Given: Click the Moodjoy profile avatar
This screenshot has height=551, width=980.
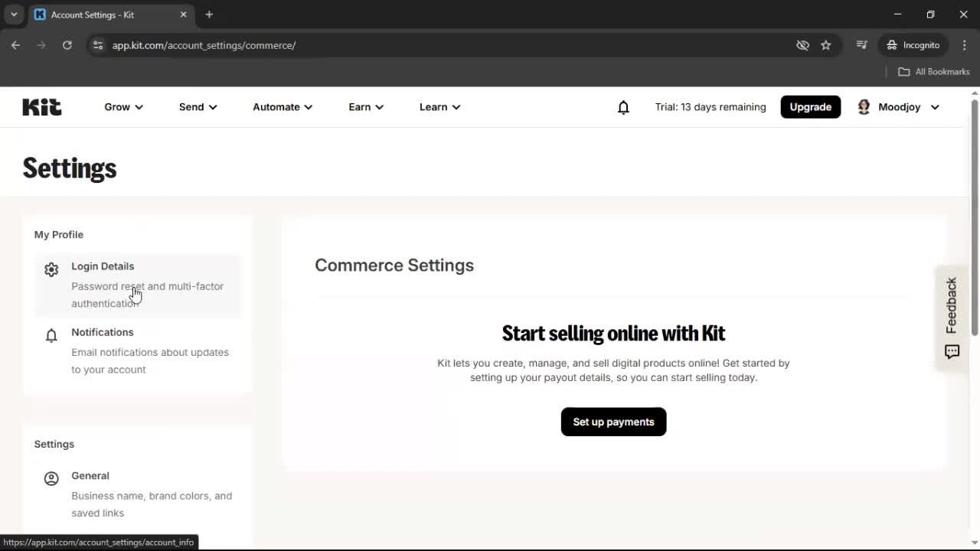Looking at the screenshot, I should (x=864, y=106).
